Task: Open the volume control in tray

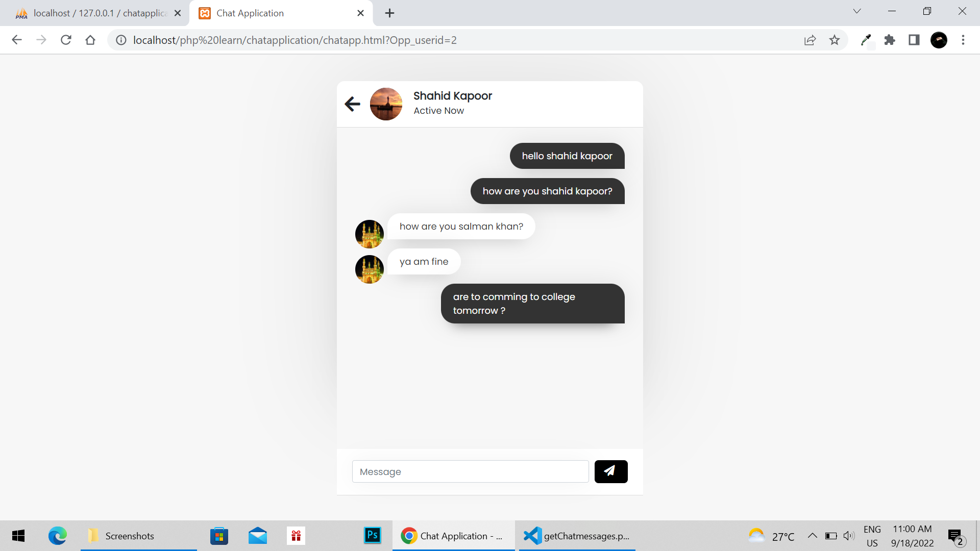Action: point(849,536)
